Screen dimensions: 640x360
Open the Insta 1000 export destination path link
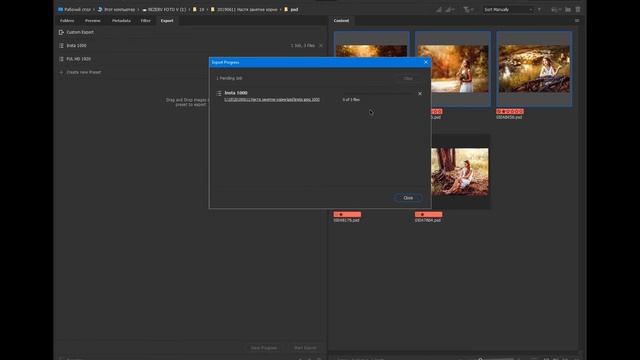point(272,100)
